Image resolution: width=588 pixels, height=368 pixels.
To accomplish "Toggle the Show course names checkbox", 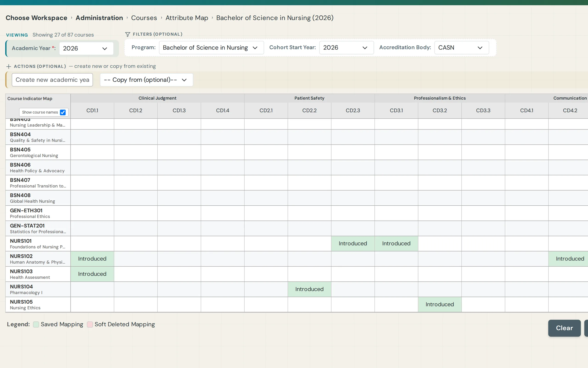I will (x=63, y=112).
